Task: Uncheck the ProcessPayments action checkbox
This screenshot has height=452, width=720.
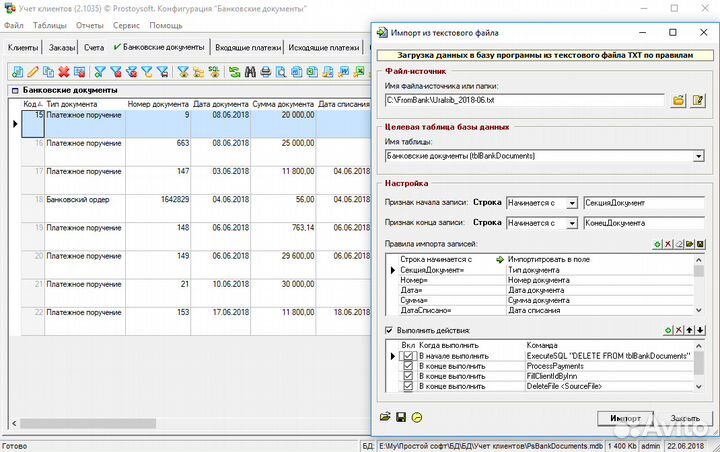Action: (x=407, y=367)
